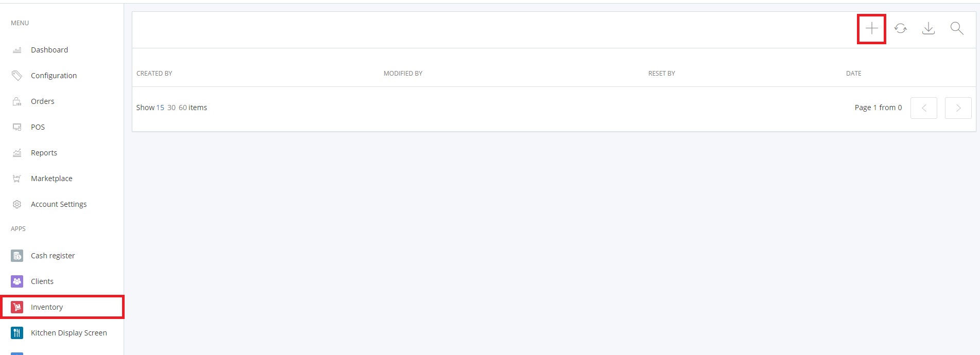
Task: Sort by the RESET BY column header
Action: 662,74
